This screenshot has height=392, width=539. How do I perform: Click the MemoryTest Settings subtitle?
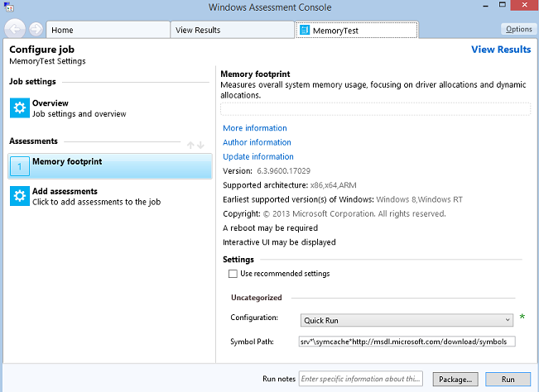(47, 61)
